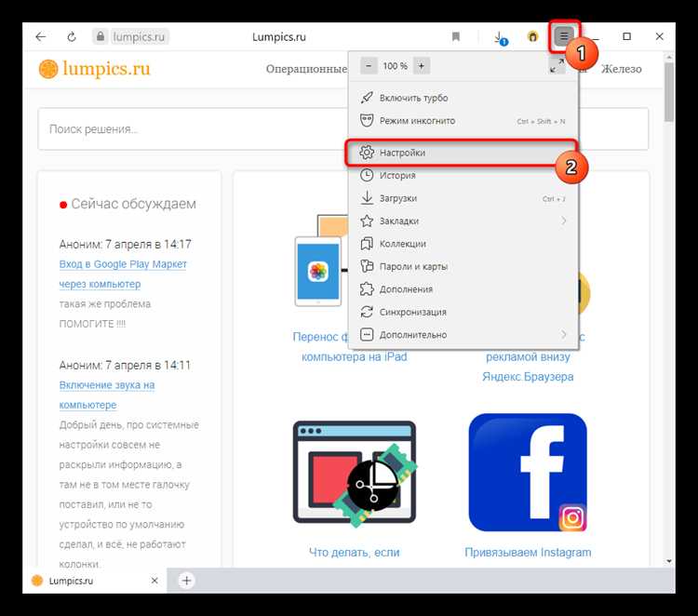Bookmark the page with the flag icon

(455, 36)
